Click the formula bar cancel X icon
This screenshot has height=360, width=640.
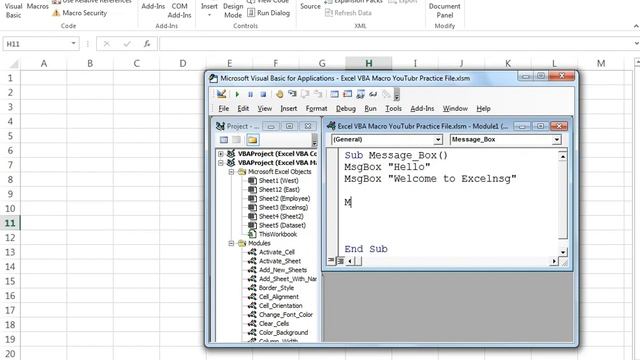tap(107, 44)
